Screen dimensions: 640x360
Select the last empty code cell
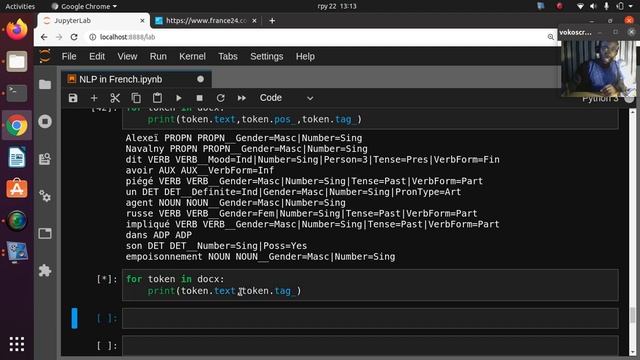(x=370, y=345)
